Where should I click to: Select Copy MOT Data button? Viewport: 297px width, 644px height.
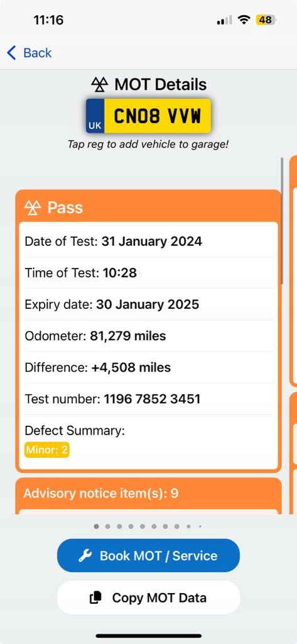pos(148,597)
